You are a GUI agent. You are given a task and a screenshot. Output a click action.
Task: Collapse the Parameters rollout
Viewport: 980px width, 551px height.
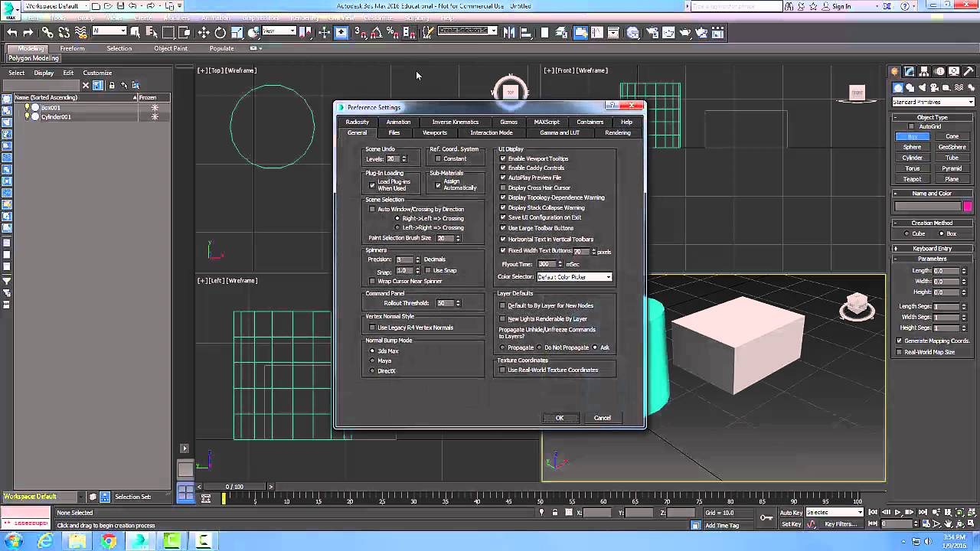(932, 259)
